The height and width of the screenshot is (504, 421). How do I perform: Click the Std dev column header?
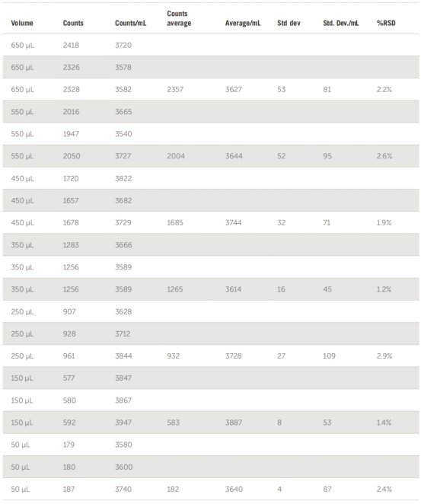click(x=289, y=23)
